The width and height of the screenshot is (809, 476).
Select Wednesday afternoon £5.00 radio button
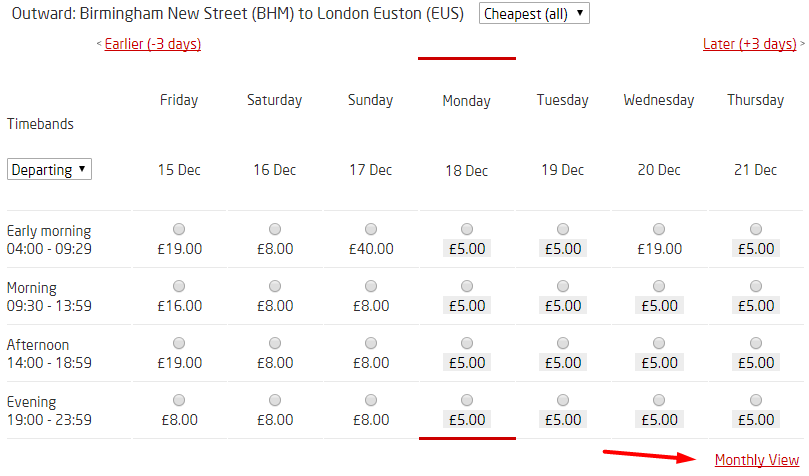tap(658, 343)
